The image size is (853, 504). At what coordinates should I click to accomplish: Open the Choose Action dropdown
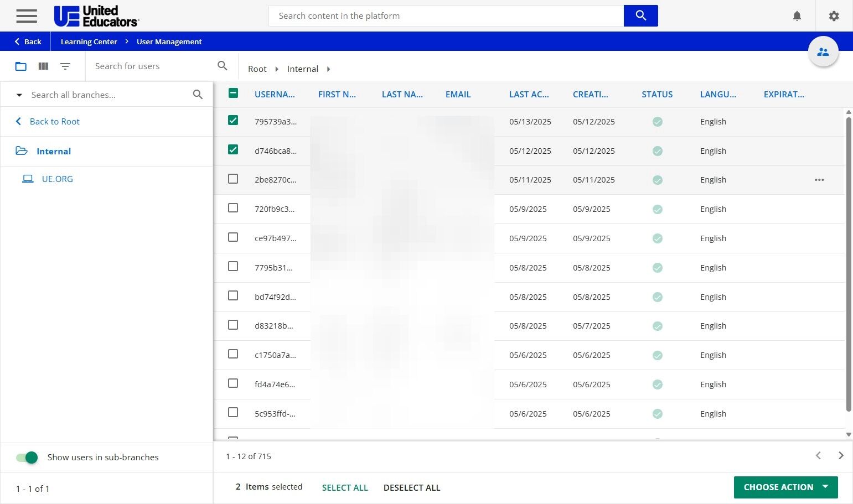(785, 487)
